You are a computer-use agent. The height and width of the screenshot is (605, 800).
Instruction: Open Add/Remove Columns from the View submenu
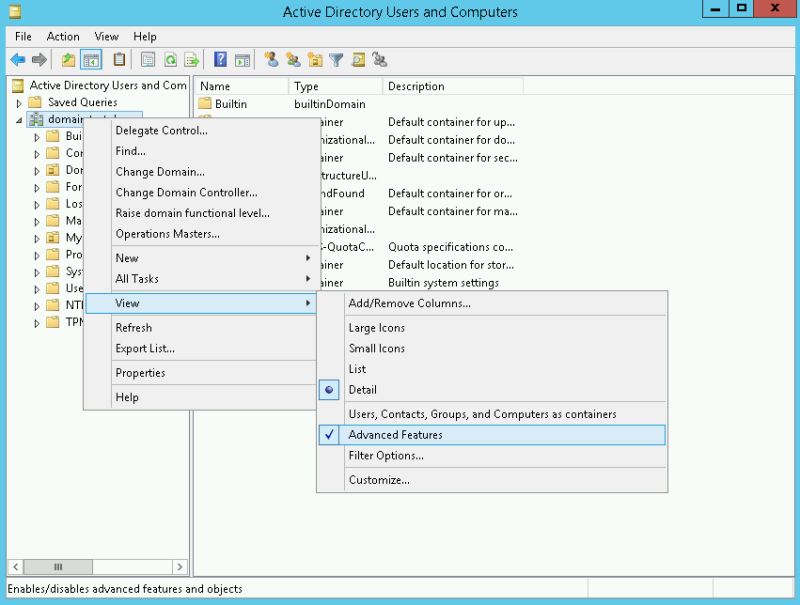(x=411, y=302)
